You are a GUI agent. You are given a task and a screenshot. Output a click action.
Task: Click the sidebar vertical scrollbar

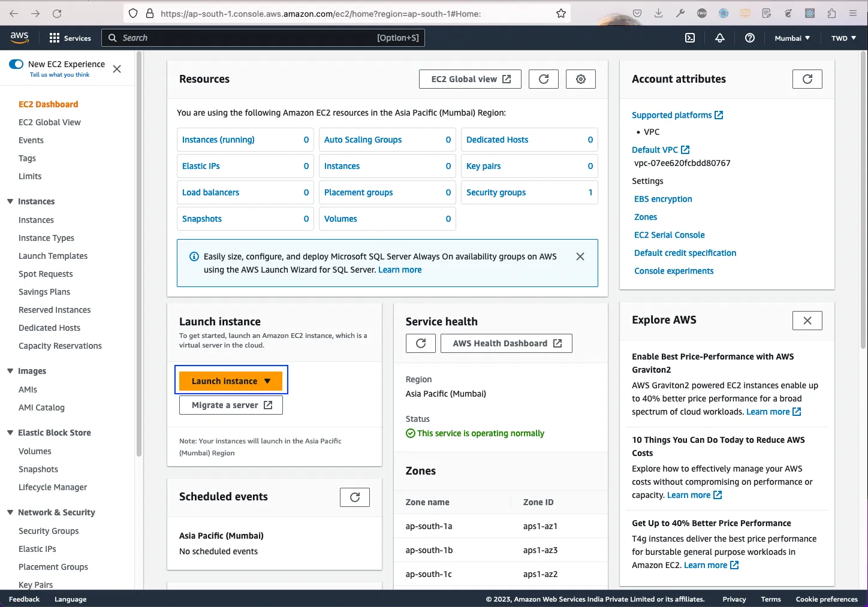139,255
